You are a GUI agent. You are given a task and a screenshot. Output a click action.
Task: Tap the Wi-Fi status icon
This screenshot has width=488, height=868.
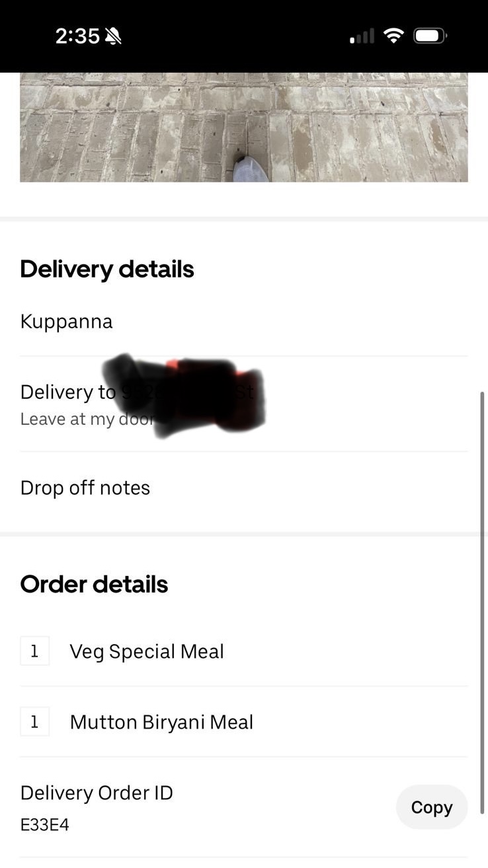pos(393,36)
